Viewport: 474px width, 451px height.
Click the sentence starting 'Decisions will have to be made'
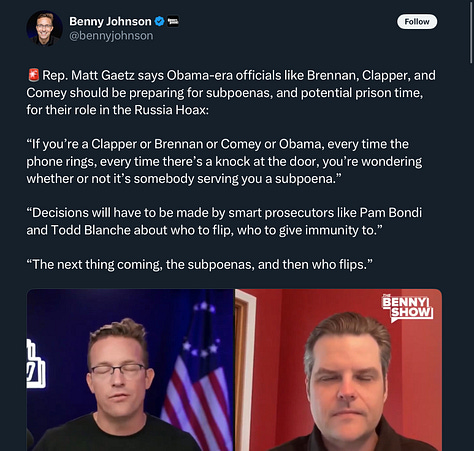pyautogui.click(x=224, y=213)
